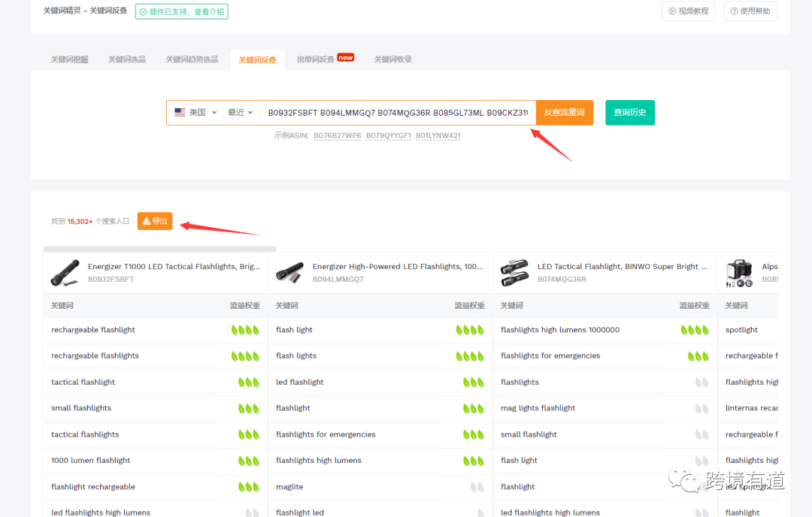Screen dimensions: 812x517
Task: Click ASIN B094LMMGQ7 under product title
Action: pyautogui.click(x=338, y=280)
